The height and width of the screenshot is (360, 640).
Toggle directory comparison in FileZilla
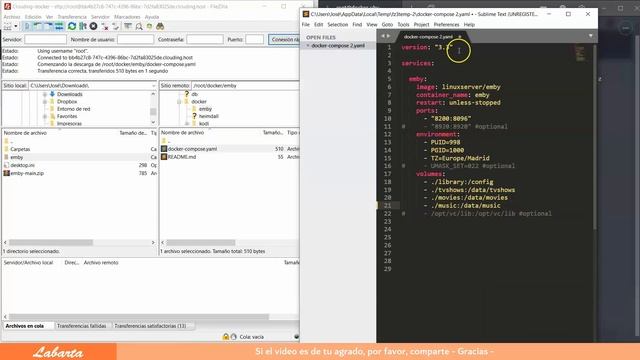(x=139, y=26)
